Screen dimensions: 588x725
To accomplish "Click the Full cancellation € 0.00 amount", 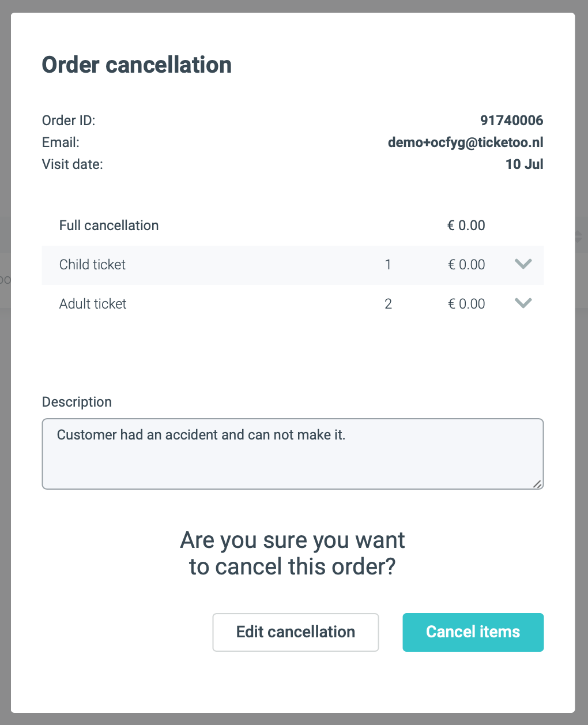I will [466, 226].
